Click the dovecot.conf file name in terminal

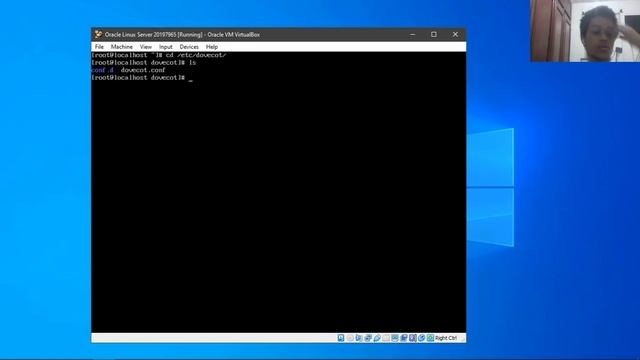143,70
